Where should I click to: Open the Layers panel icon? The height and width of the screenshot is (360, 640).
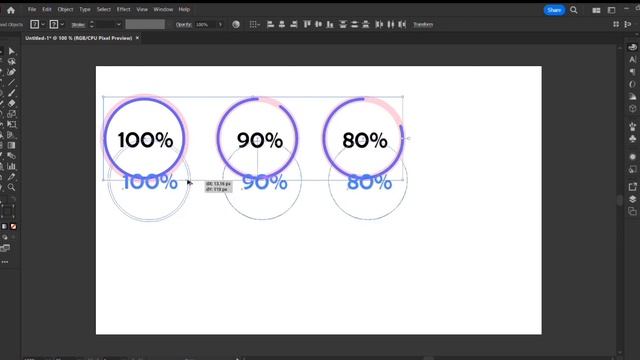coord(632,199)
